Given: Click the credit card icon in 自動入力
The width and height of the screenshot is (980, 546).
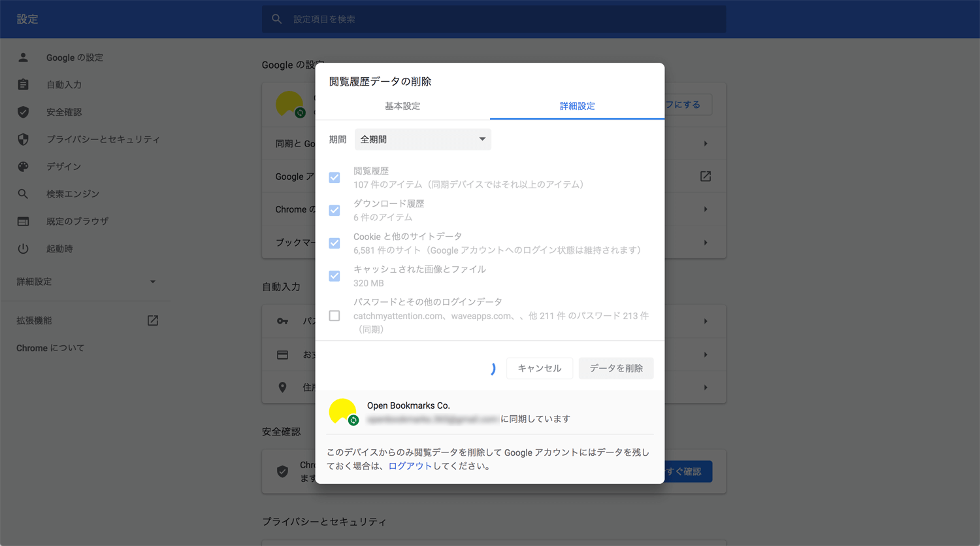Looking at the screenshot, I should click(282, 354).
